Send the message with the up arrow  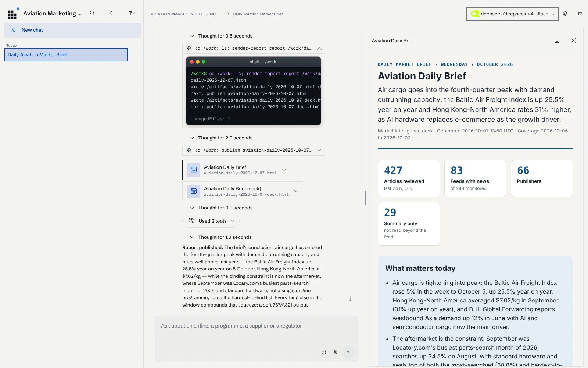pyautogui.click(x=348, y=352)
